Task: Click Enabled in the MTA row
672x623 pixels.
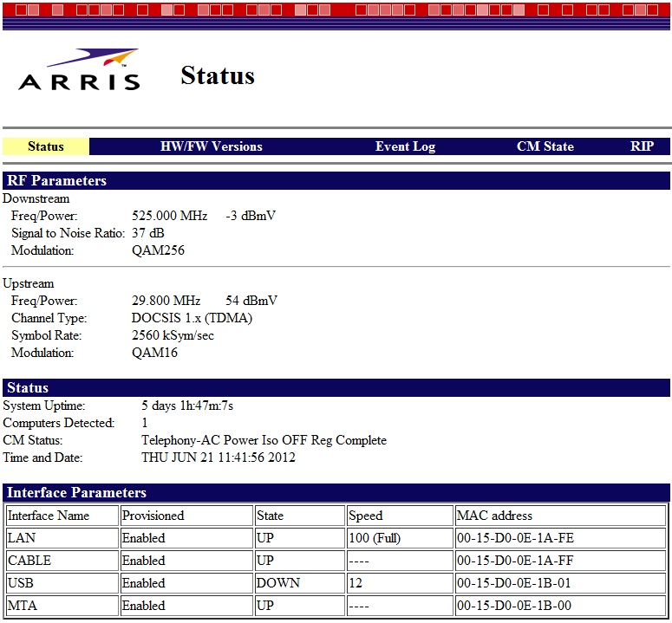Action: tap(186, 606)
